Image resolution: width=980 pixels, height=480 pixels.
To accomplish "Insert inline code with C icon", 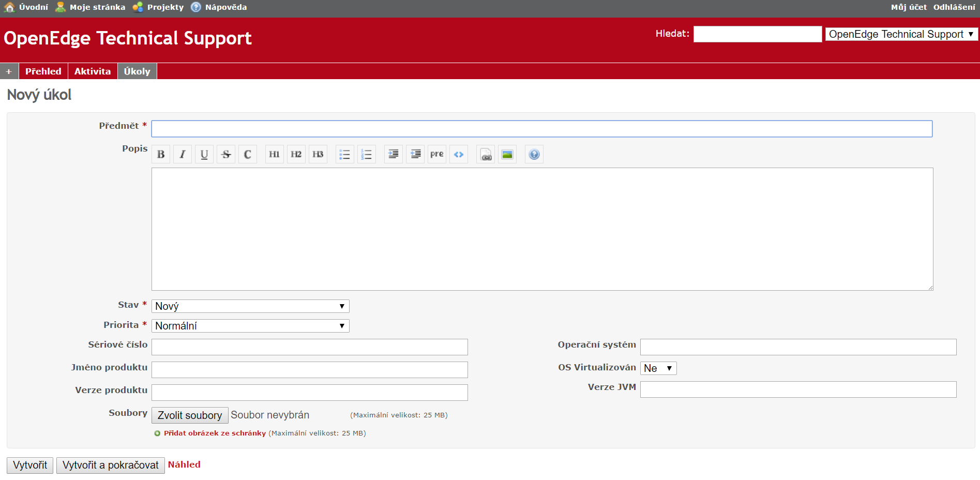I will pos(248,154).
